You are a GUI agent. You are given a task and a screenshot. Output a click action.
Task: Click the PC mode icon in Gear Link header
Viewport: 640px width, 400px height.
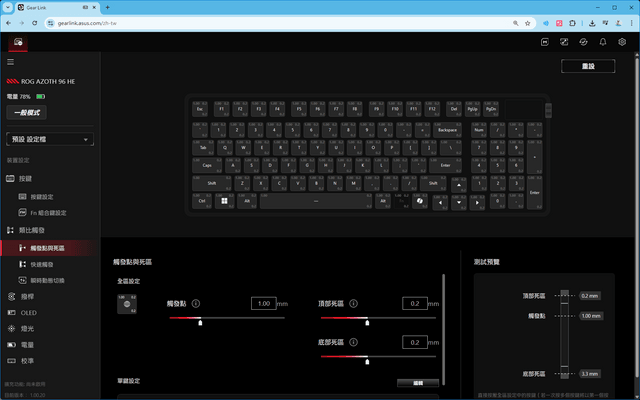(544, 42)
